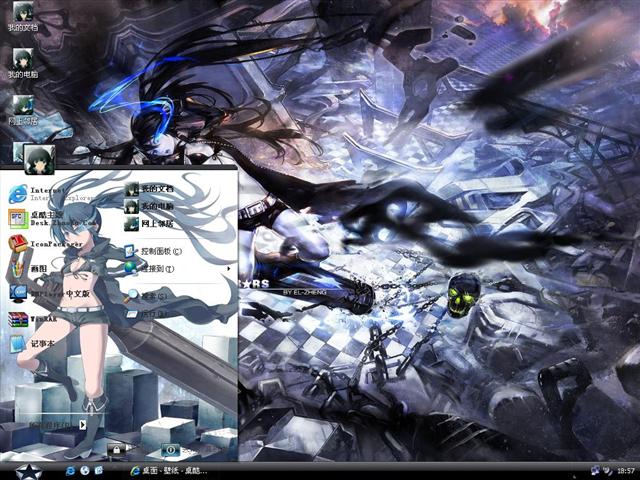The image size is (640, 480).
Task: Launch the Player 中文版 entry
Action: pyautogui.click(x=49, y=293)
